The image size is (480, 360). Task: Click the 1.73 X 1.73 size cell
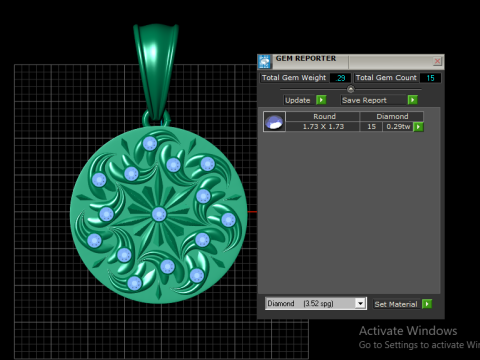(323, 127)
